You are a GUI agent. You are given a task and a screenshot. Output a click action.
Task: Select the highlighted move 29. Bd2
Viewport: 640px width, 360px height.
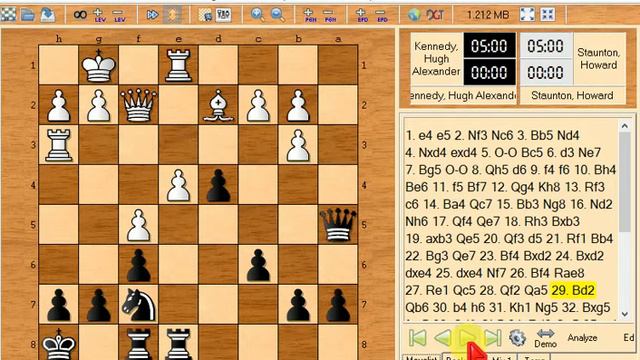(x=573, y=290)
